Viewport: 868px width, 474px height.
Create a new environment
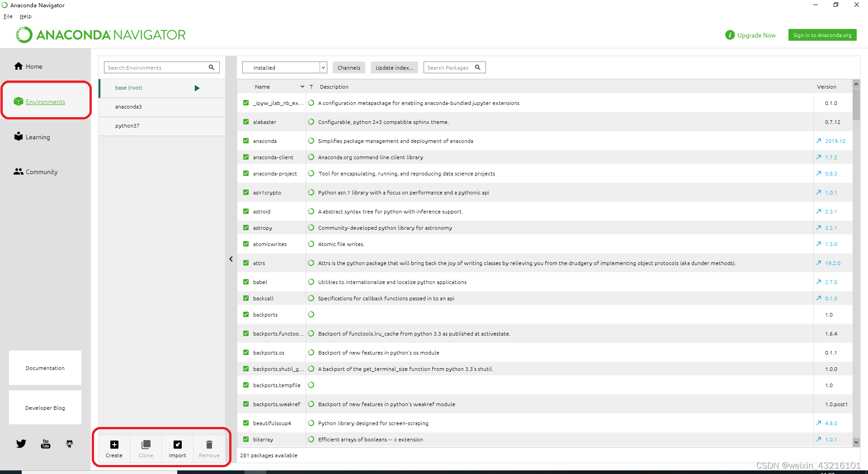coord(114,449)
